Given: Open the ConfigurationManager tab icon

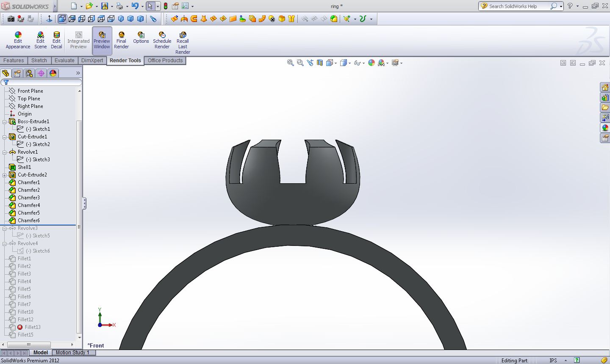Looking at the screenshot, I should pyautogui.click(x=29, y=73).
